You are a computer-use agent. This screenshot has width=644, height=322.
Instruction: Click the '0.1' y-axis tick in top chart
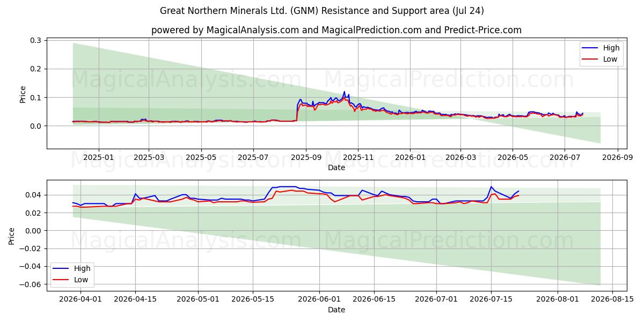36,97
